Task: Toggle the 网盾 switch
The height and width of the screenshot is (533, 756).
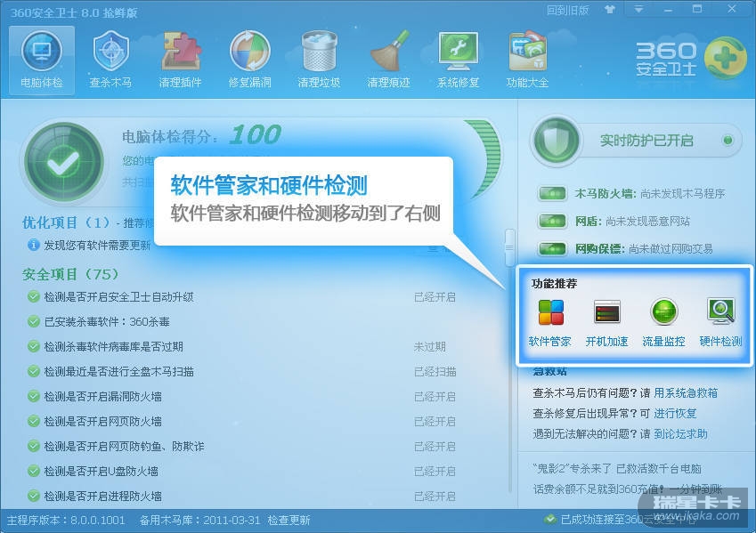Action: (x=552, y=222)
